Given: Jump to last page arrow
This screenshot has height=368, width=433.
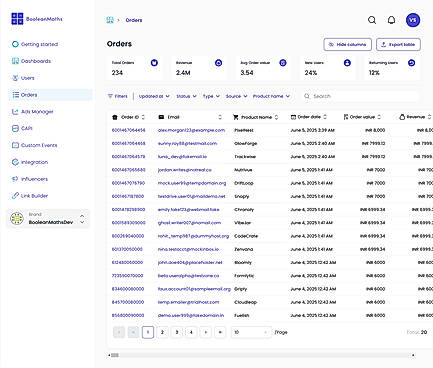Looking at the screenshot, I should [220, 332].
